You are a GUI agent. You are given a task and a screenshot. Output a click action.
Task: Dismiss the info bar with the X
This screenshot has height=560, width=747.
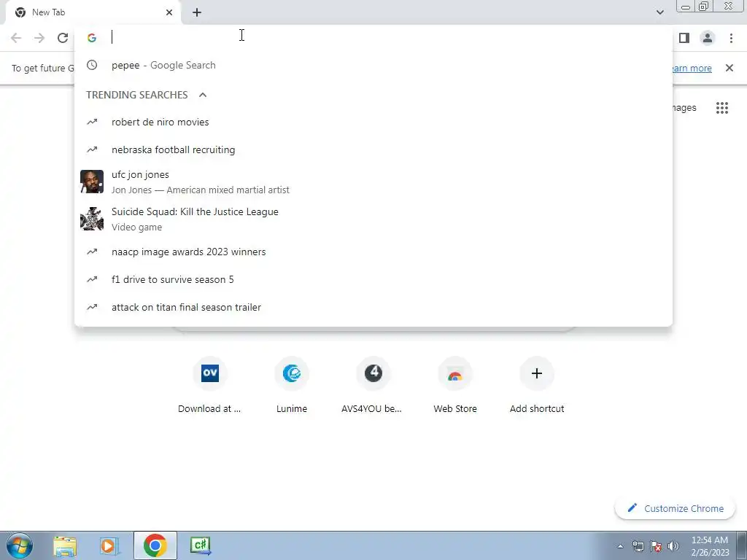729,68
